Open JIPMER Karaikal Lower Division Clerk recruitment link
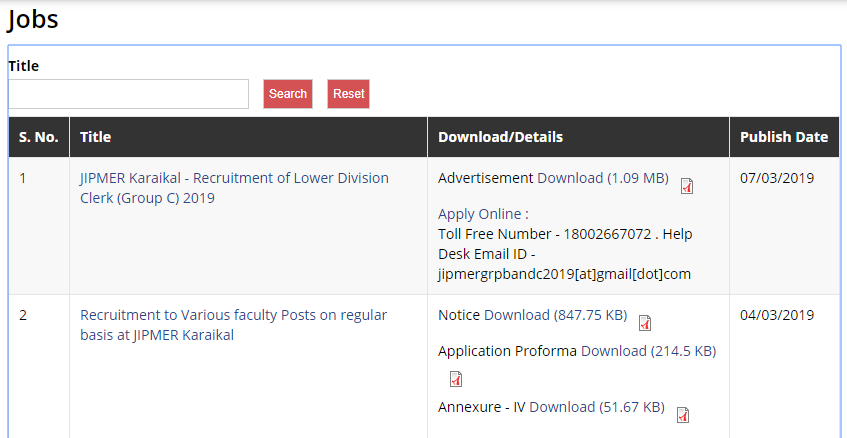The width and height of the screenshot is (847, 438). (x=234, y=188)
